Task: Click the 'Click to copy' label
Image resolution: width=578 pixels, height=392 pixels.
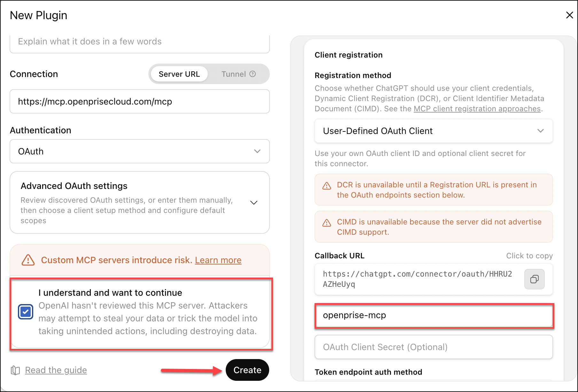Action: (529, 256)
